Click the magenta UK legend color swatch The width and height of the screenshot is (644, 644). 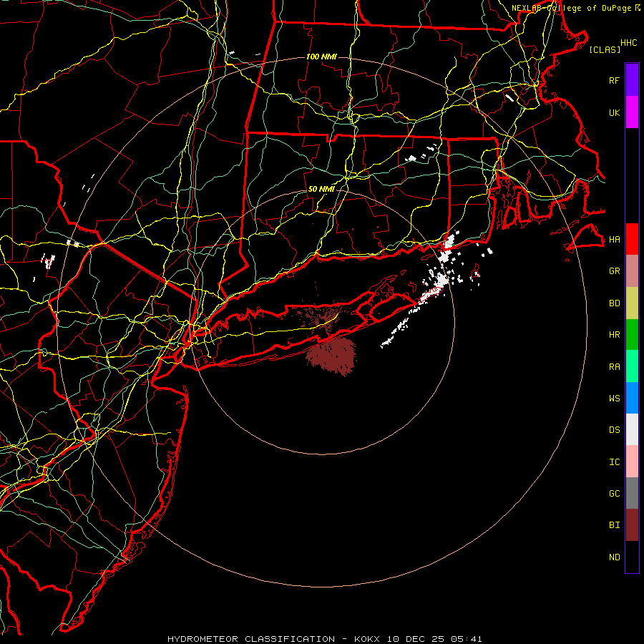[x=632, y=112]
